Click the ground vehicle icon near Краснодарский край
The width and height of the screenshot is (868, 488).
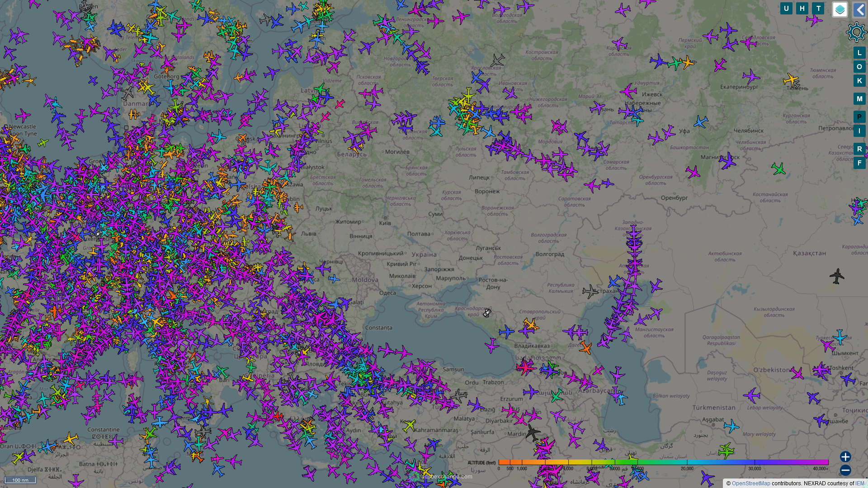[487, 313]
